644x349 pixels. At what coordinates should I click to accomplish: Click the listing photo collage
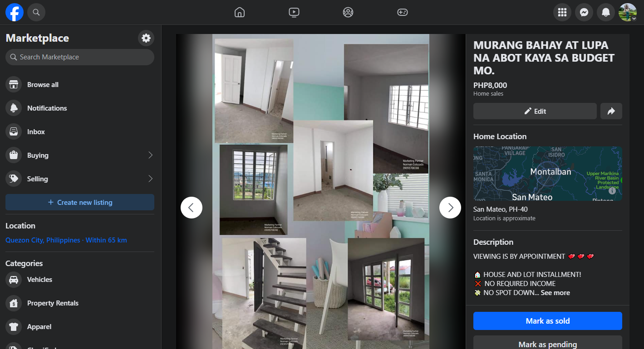[x=321, y=192]
